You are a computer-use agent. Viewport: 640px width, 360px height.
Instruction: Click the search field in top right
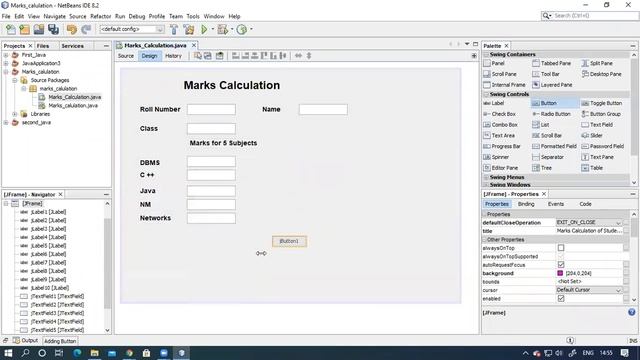click(x=589, y=16)
